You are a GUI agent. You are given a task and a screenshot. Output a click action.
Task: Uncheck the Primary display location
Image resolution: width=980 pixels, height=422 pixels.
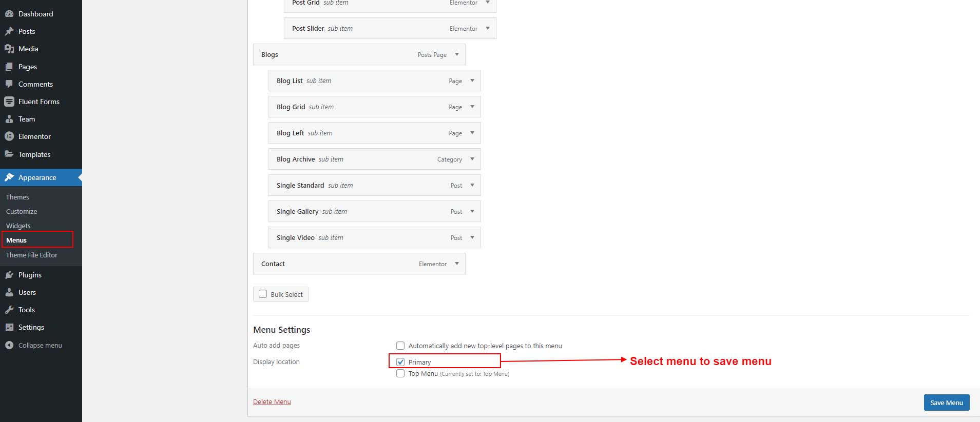(400, 362)
